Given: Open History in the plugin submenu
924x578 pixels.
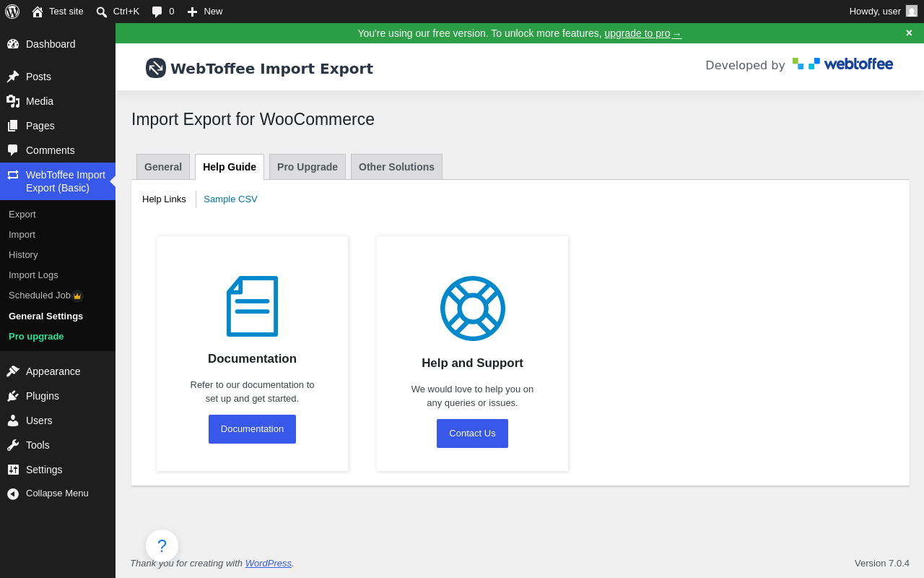Looking at the screenshot, I should coord(23,255).
